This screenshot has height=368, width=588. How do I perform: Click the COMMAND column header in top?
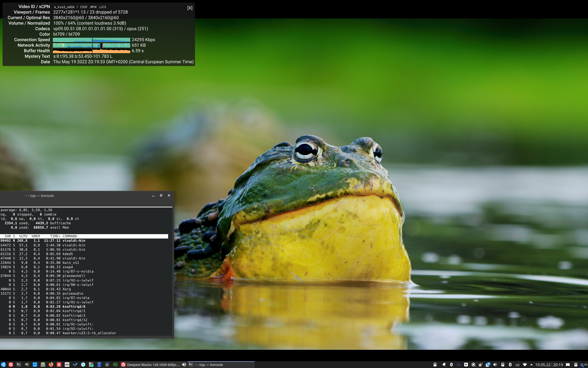(x=70, y=236)
